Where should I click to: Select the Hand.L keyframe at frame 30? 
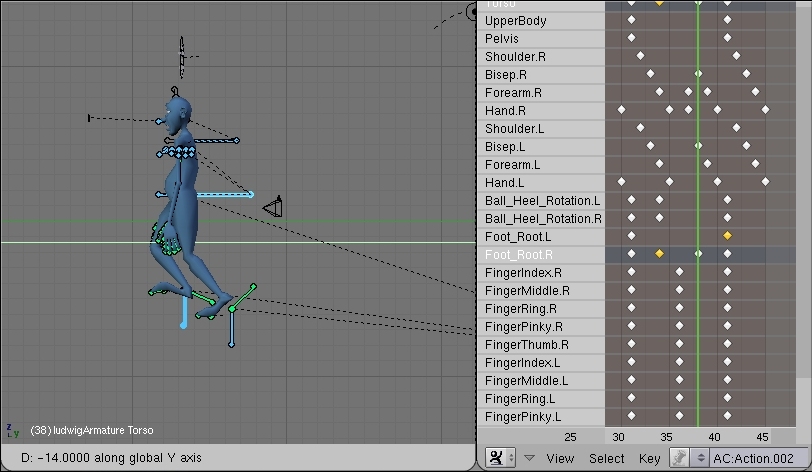(621, 182)
